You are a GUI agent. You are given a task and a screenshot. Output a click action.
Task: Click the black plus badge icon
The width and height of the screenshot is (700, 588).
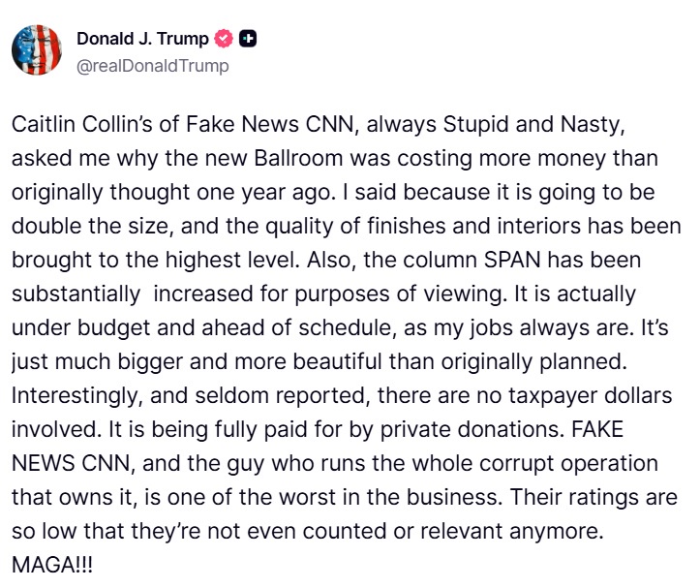point(249,40)
